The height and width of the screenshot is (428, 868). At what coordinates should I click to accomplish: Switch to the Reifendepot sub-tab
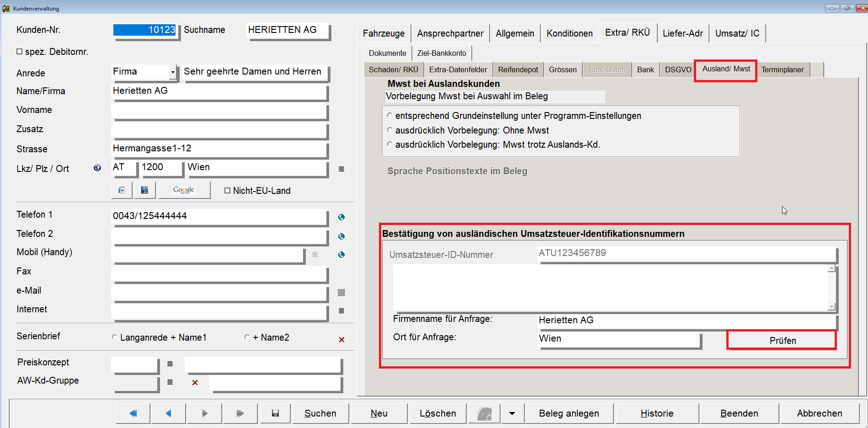(x=518, y=70)
